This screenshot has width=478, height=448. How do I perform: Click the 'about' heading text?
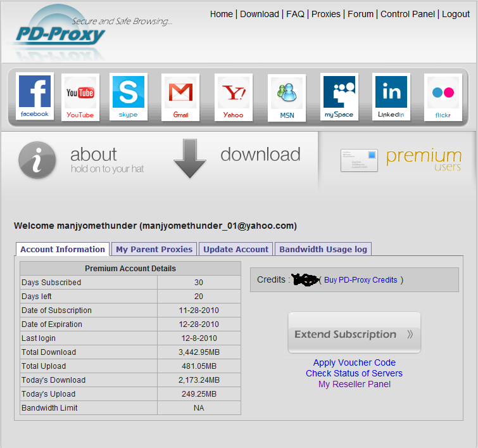(x=94, y=155)
